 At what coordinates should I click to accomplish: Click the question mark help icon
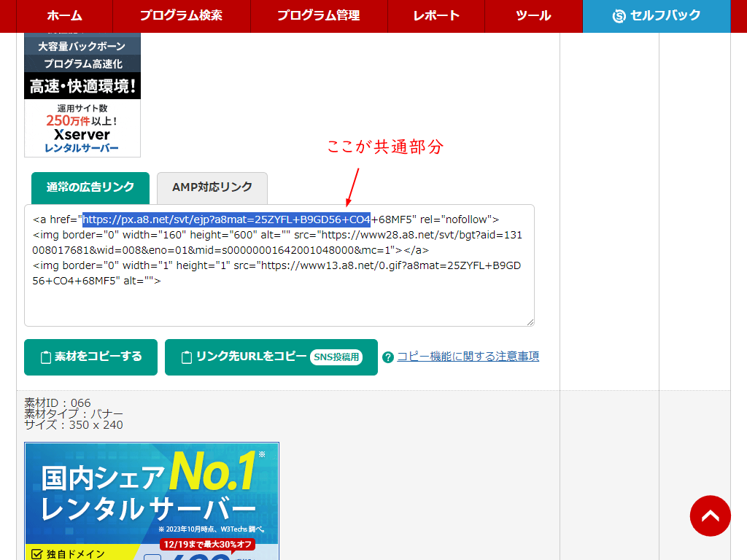[390, 357]
